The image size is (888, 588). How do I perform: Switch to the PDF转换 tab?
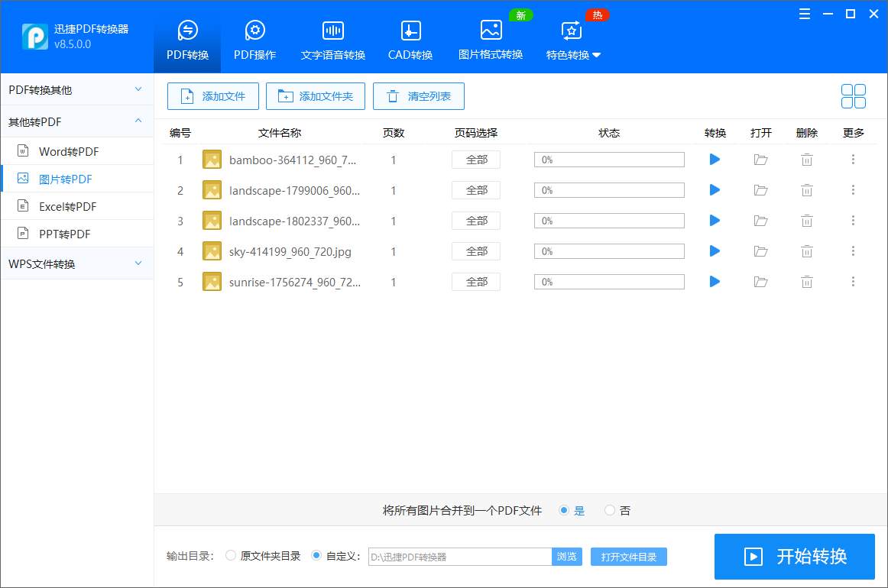[187, 40]
